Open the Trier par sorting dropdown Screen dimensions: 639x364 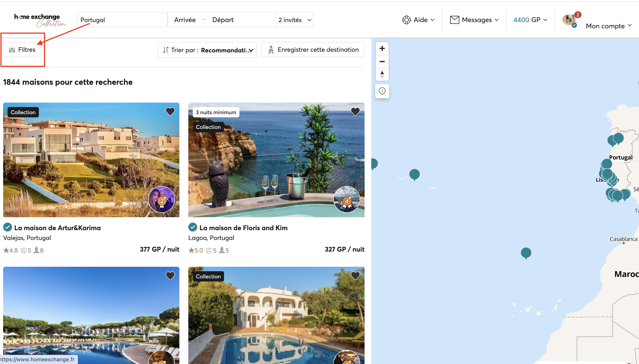tap(207, 50)
